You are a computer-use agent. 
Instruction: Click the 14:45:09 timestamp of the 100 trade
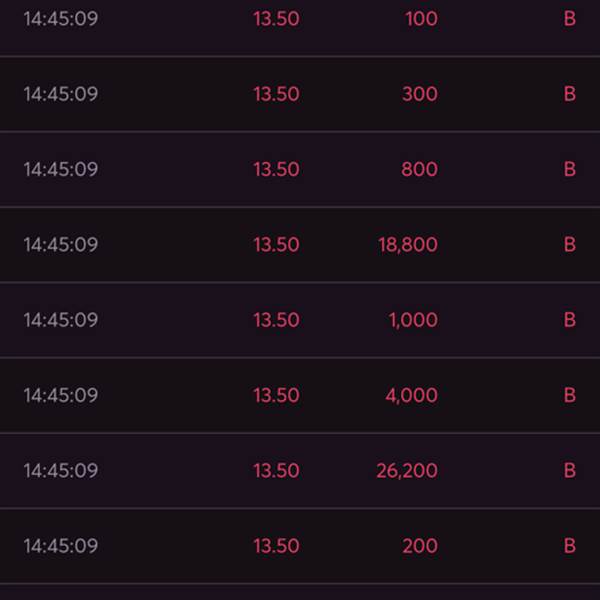(61, 19)
